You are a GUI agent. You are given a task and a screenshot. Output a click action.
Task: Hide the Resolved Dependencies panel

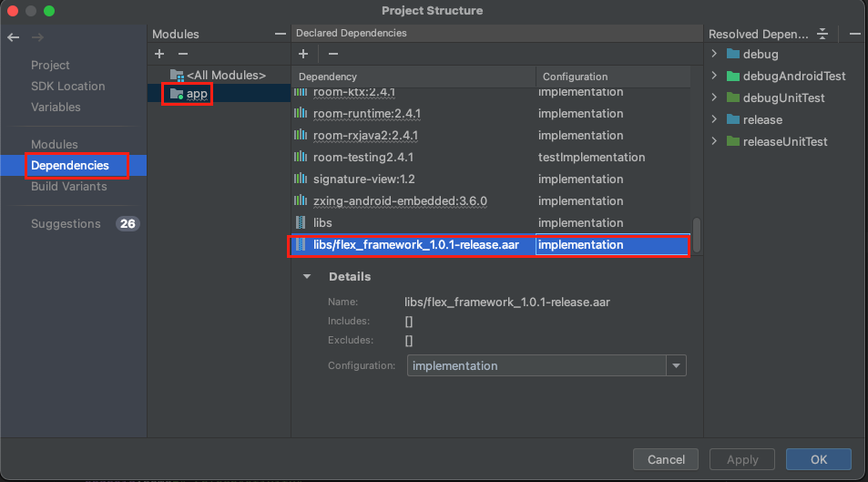coord(854,34)
